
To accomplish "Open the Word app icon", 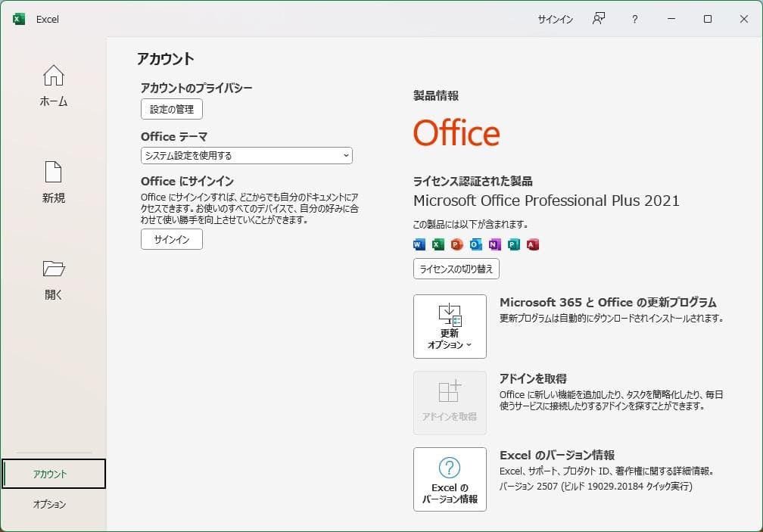I will click(418, 244).
